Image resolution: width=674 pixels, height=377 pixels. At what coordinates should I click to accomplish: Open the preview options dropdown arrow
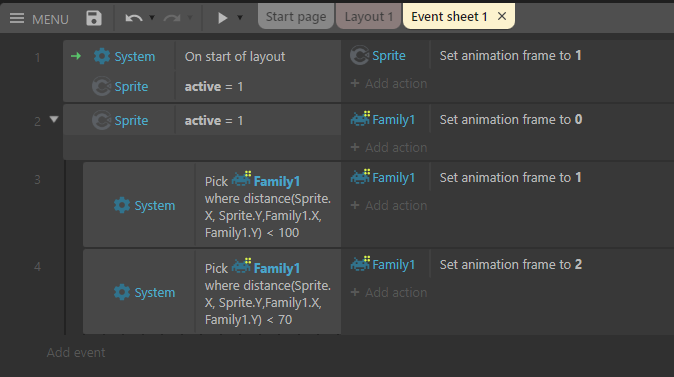(240, 18)
